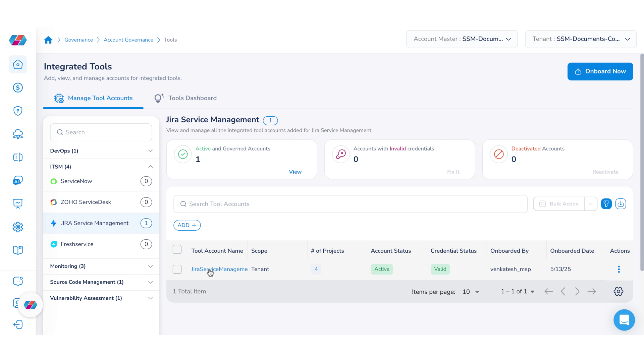The height and width of the screenshot is (362, 644).
Task: Click the app logo at top left
Action: [x=18, y=40]
